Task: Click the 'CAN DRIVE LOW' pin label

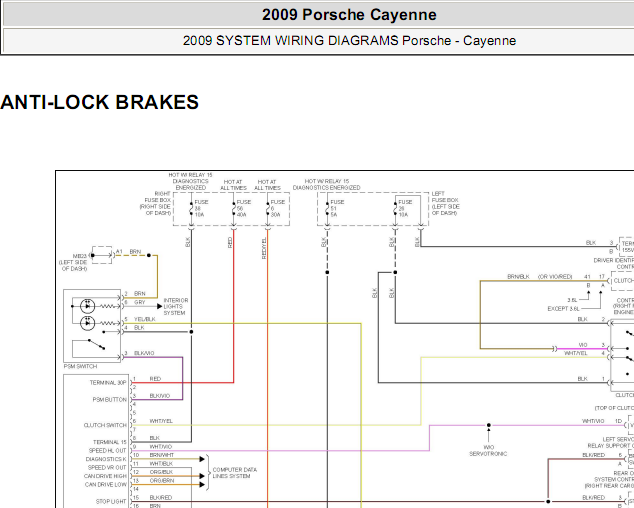Action: 106,485
